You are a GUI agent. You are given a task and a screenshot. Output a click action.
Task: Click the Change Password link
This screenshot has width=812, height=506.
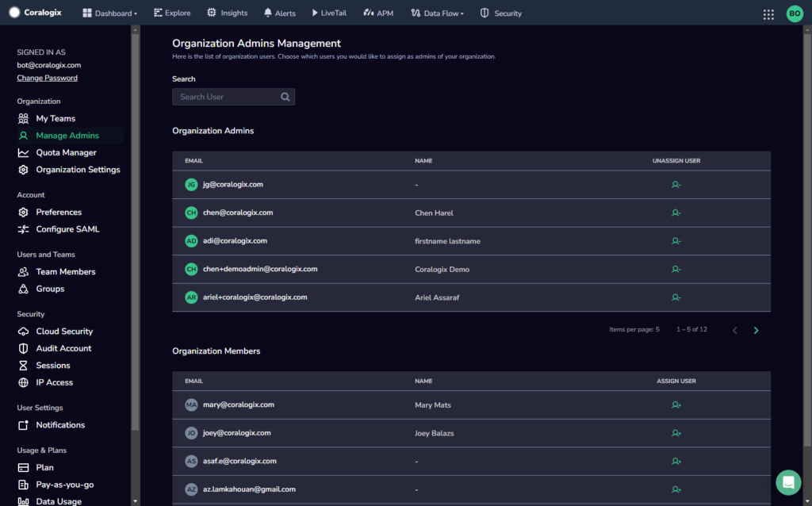coord(47,78)
